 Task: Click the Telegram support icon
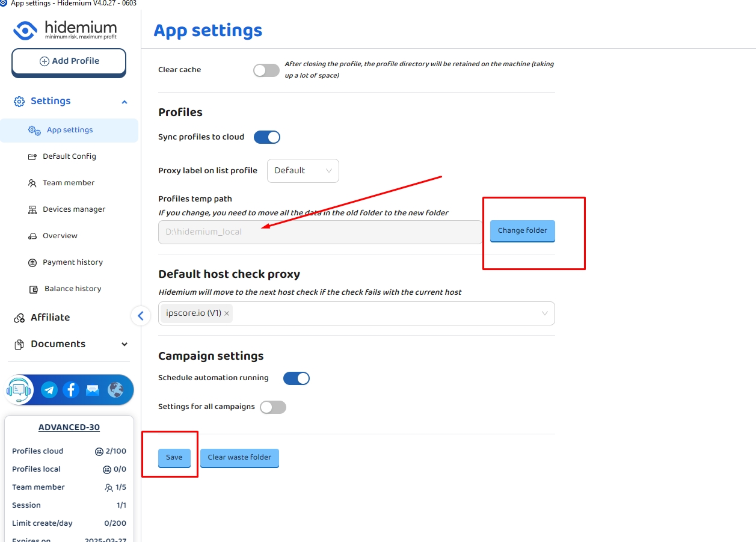49,390
